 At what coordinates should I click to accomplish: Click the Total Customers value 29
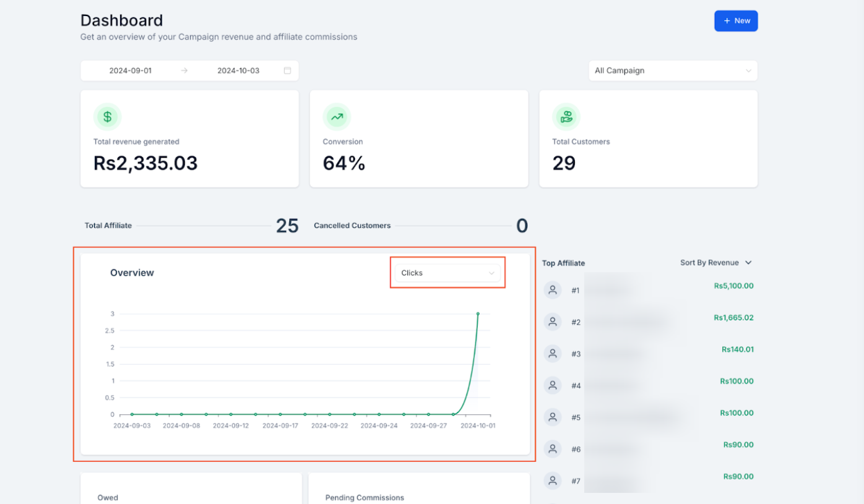(564, 163)
